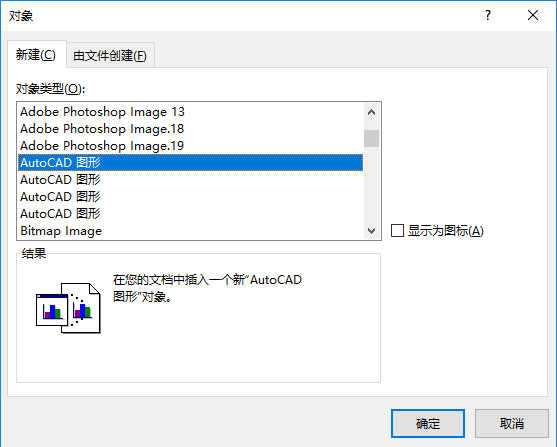Image resolution: width=557 pixels, height=447 pixels.
Task: Select the highlighted AutoCAD 图形 entry
Action: pyautogui.click(x=190, y=163)
